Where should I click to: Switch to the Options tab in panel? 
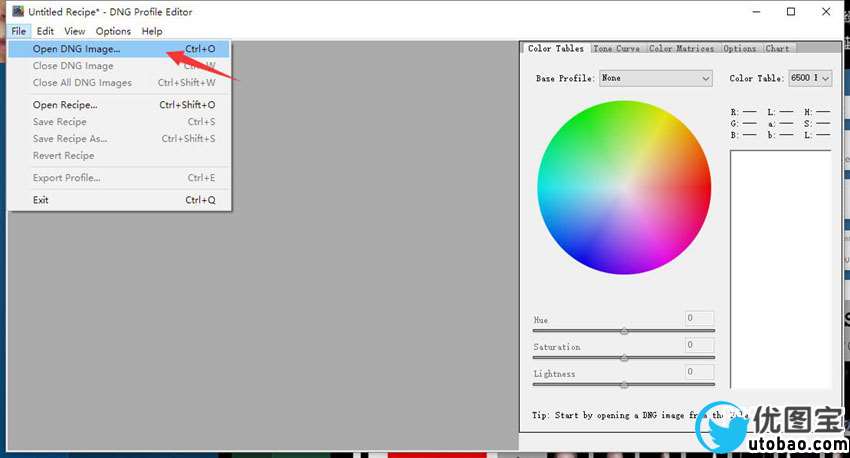[x=739, y=49]
